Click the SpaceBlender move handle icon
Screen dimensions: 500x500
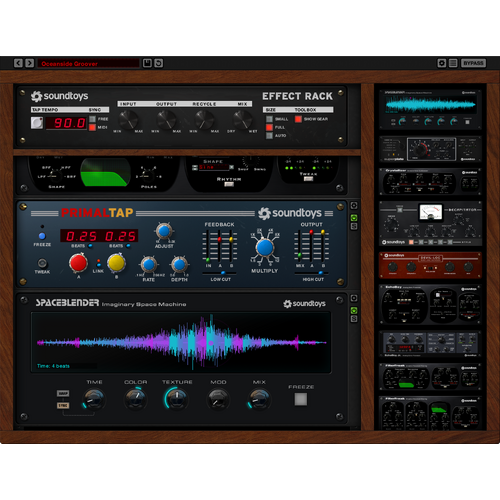pos(354,298)
